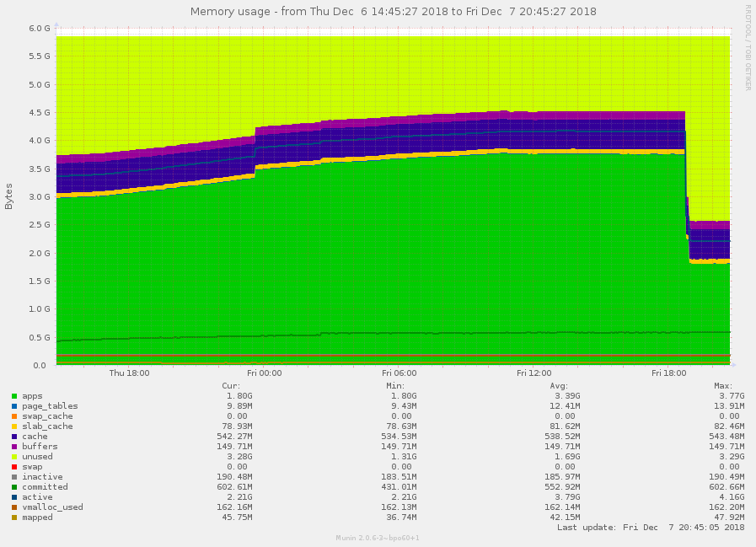
Task: Click the 'Fri 12:00' time axis label
Action: pos(533,373)
